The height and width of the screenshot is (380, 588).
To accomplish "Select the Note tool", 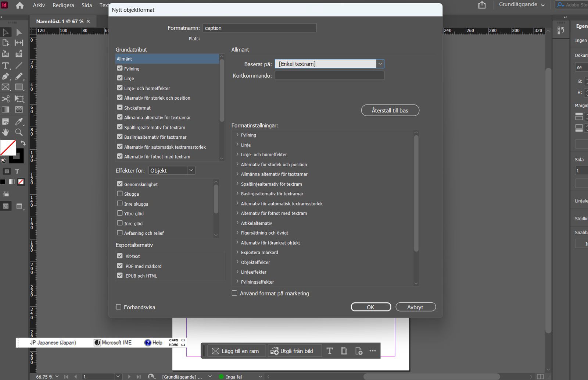I will point(6,121).
